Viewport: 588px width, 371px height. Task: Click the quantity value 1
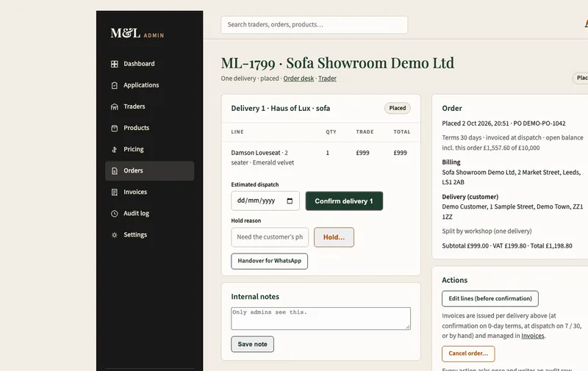click(x=327, y=153)
